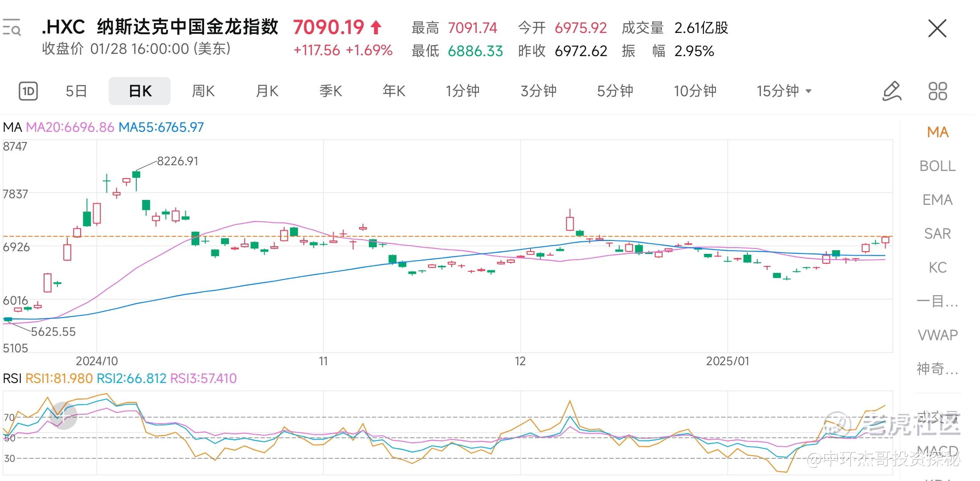Select the BOLL indicator

click(x=938, y=166)
